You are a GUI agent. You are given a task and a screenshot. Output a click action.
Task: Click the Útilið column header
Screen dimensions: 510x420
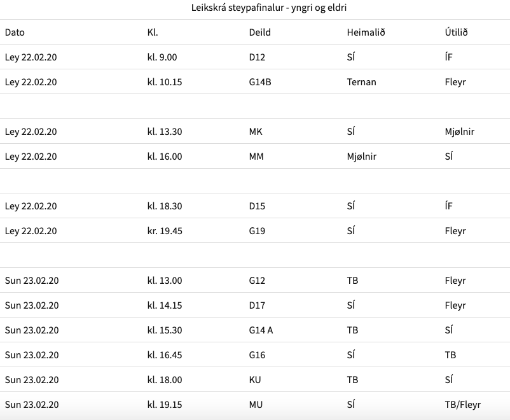(457, 32)
